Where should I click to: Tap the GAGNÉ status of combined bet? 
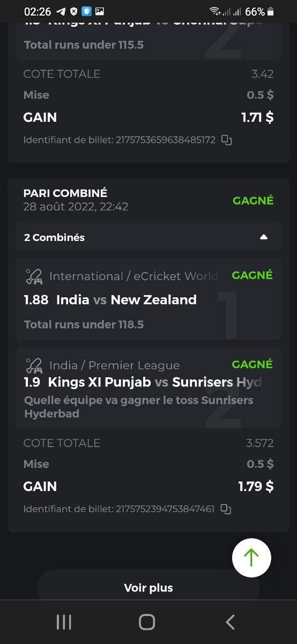[253, 201]
